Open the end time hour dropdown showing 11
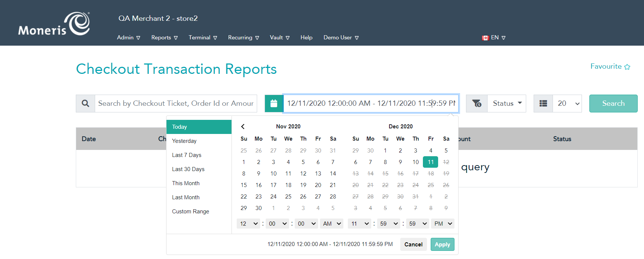Viewport: 644px width, 259px height. pyautogui.click(x=359, y=224)
